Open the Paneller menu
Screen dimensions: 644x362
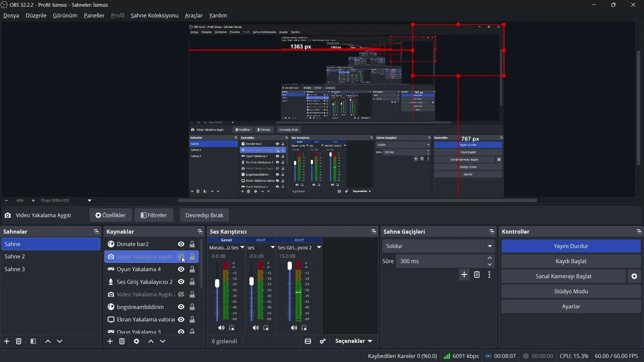[x=94, y=16]
